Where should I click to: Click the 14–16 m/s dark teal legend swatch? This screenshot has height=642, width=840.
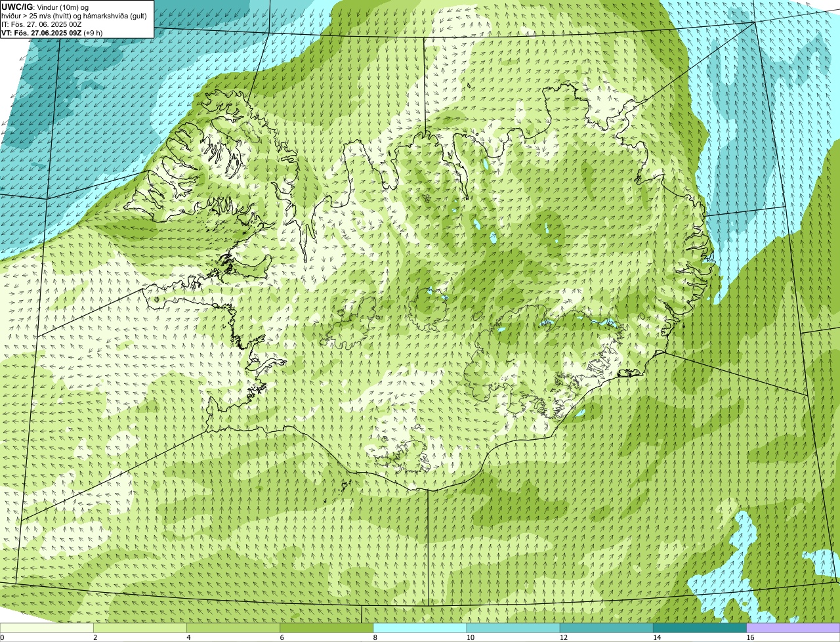click(700, 628)
